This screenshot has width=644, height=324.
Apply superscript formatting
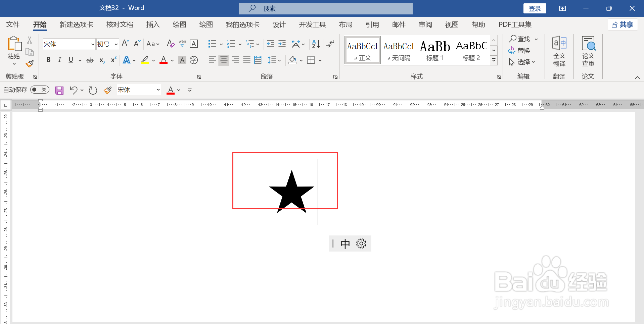coord(113,60)
